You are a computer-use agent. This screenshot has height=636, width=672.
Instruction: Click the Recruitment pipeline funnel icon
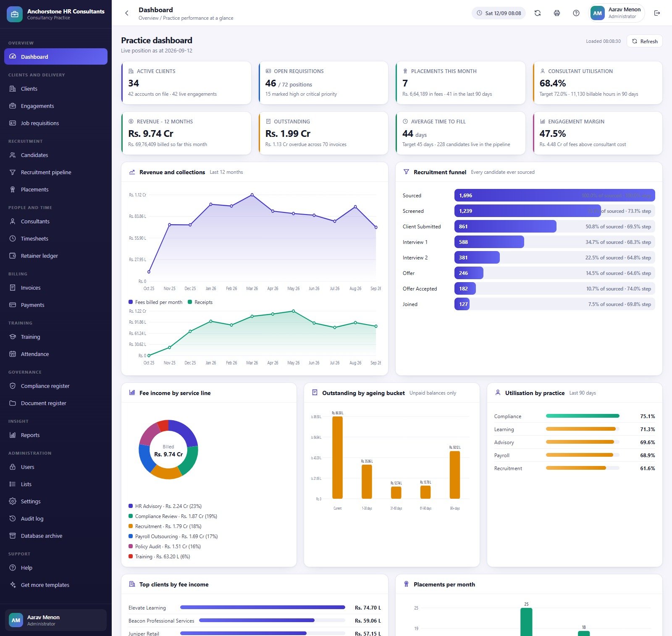(x=13, y=172)
